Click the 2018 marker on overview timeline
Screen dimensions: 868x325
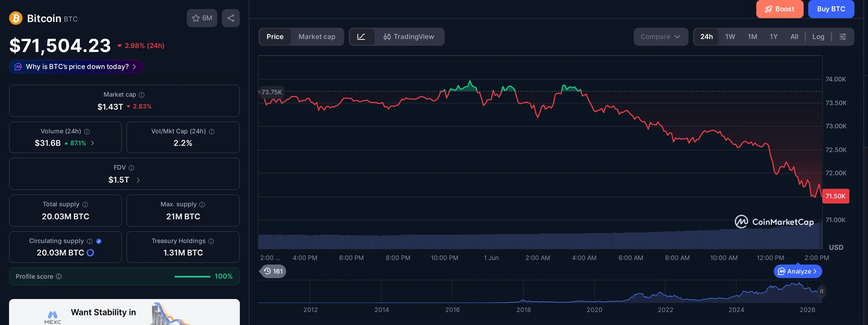524,310
